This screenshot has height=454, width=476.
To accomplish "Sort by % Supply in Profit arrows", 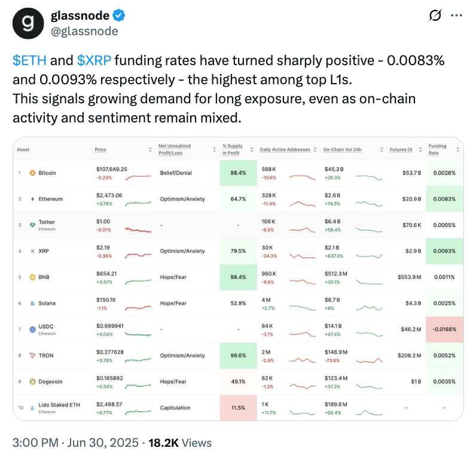I will 252,149.
